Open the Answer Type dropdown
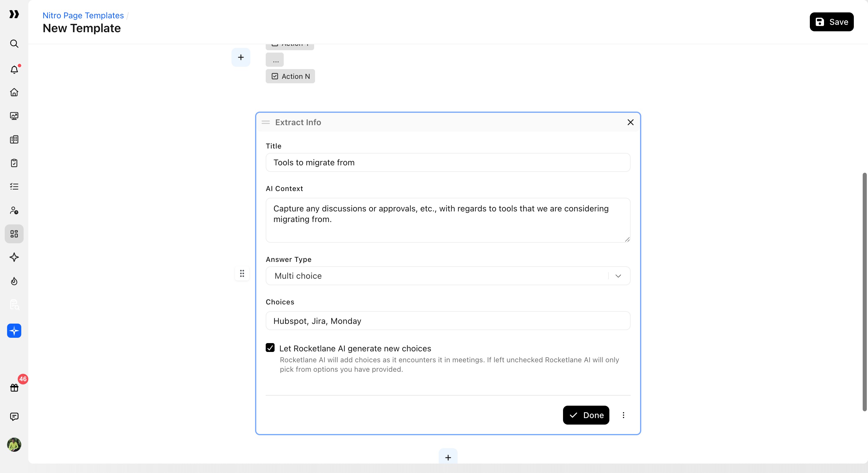868x473 pixels. pyautogui.click(x=448, y=276)
